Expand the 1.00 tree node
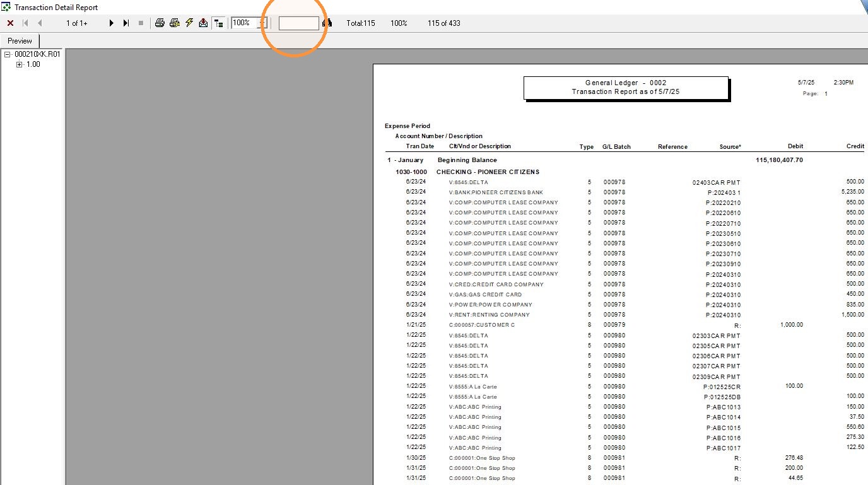This screenshot has width=868, height=485. pos(19,64)
